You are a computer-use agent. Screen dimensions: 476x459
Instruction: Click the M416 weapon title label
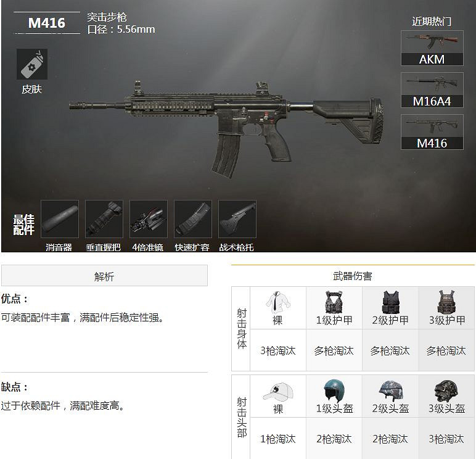pyautogui.click(x=47, y=23)
